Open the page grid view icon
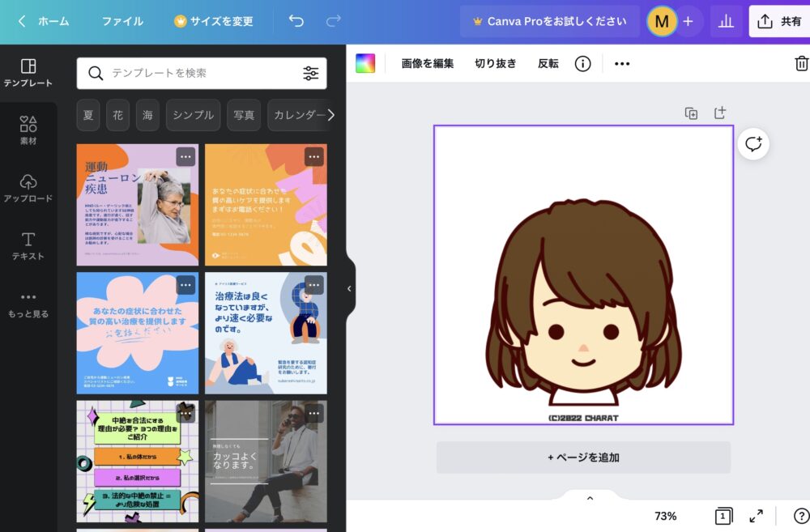This screenshot has width=810, height=532. click(723, 516)
